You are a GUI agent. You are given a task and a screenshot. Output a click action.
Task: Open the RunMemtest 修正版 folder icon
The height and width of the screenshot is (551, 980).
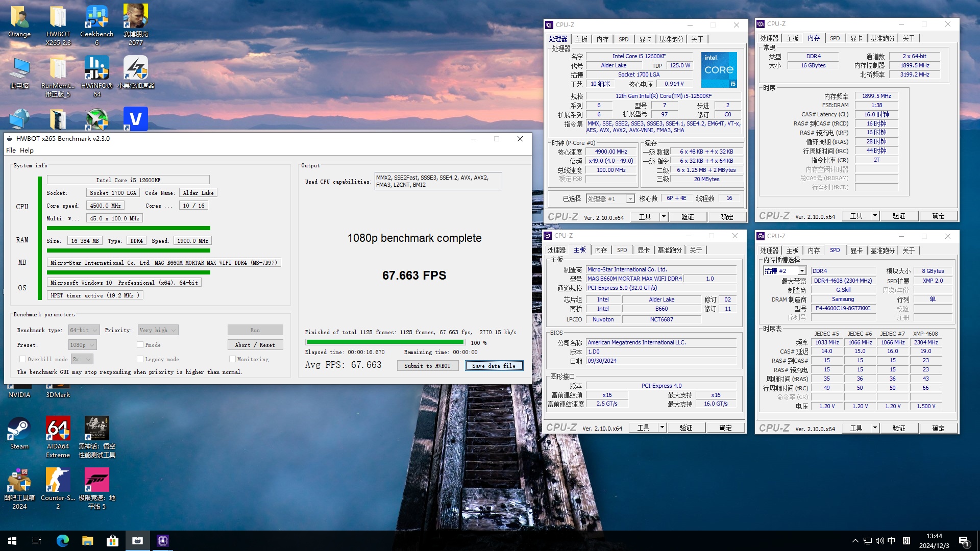tap(58, 77)
